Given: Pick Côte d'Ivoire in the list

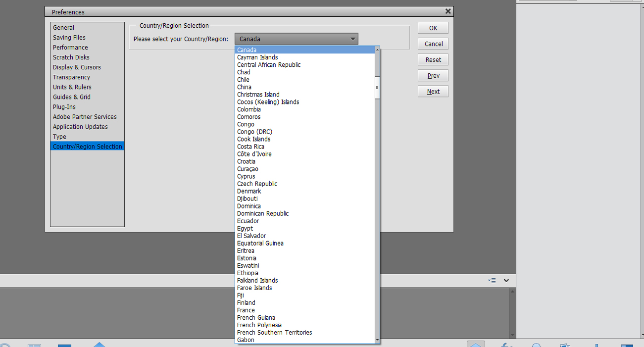Looking at the screenshot, I should tap(305, 153).
